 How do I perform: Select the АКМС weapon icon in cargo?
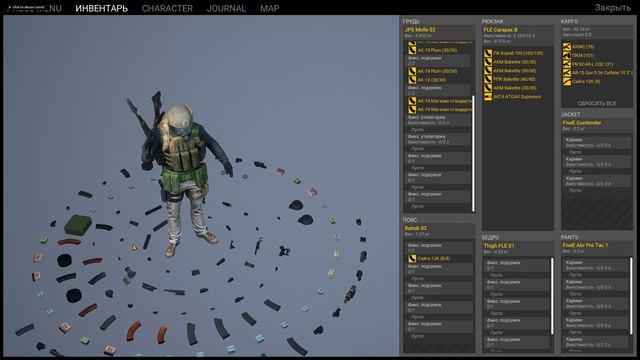[x=567, y=47]
